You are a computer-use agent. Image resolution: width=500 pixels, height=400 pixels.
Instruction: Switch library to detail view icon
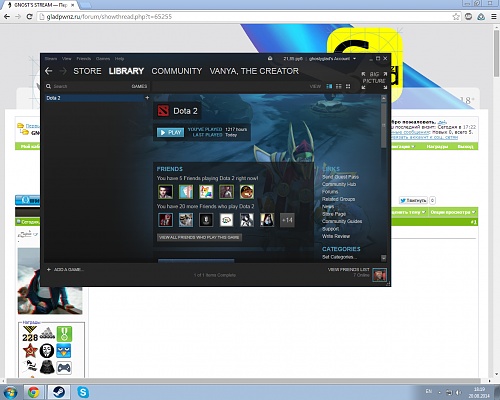pyautogui.click(x=329, y=86)
